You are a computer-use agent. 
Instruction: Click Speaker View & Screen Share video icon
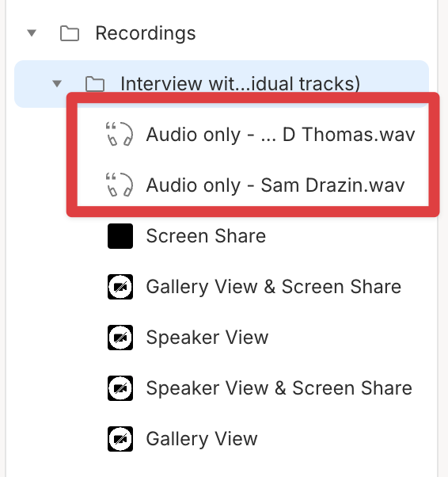(x=120, y=388)
